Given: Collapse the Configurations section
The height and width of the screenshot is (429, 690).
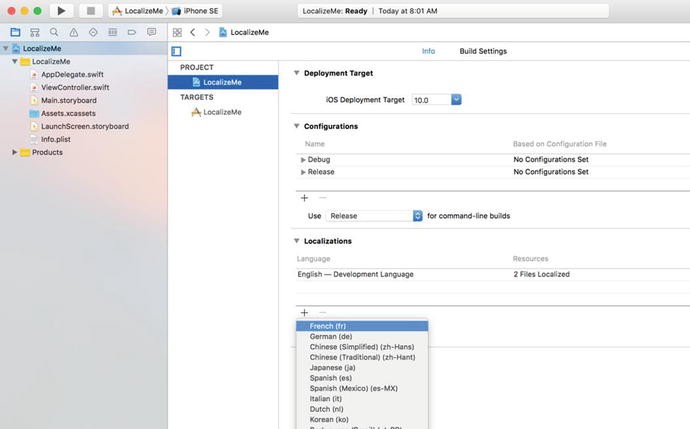Looking at the screenshot, I should click(x=297, y=126).
